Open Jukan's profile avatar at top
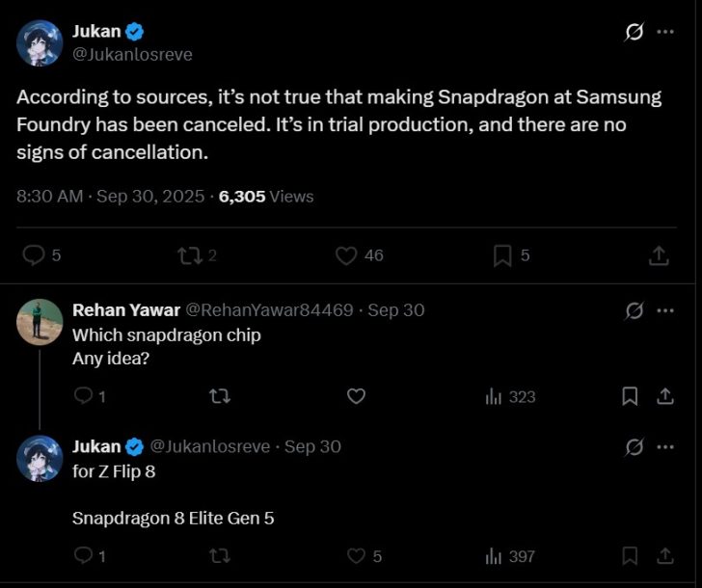702x588 pixels. 40,42
